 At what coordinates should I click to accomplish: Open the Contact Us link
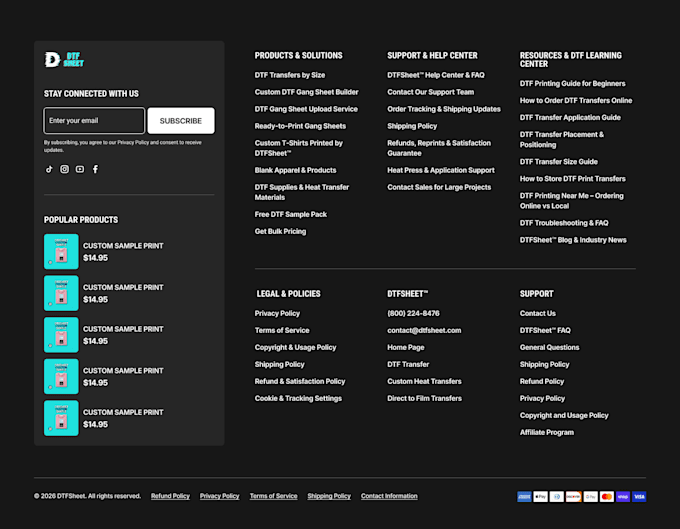538,313
